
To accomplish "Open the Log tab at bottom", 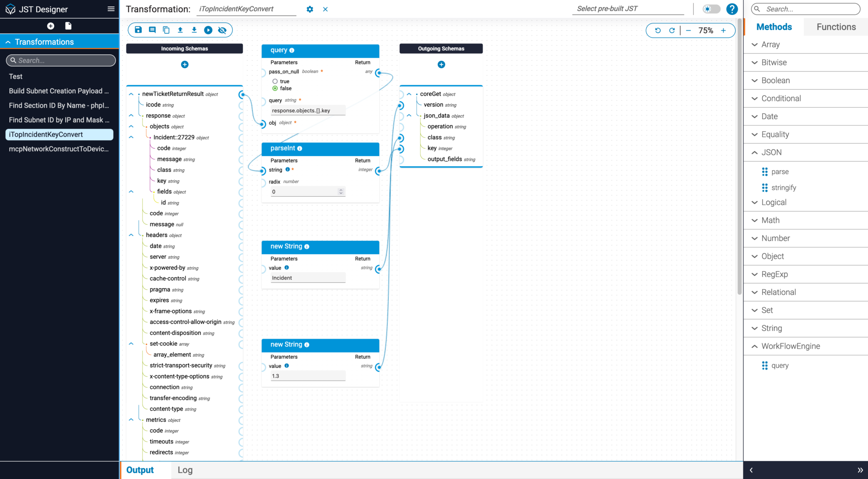I will [x=185, y=470].
